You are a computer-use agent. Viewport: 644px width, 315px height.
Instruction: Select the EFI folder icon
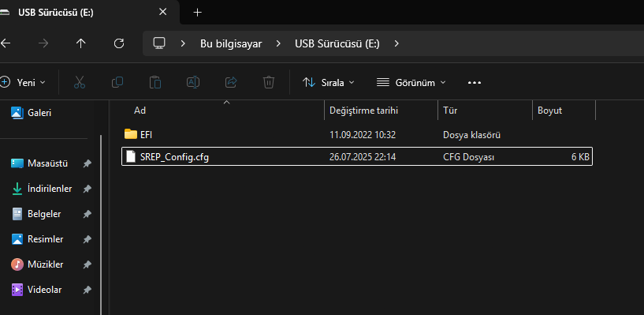pyautogui.click(x=131, y=134)
